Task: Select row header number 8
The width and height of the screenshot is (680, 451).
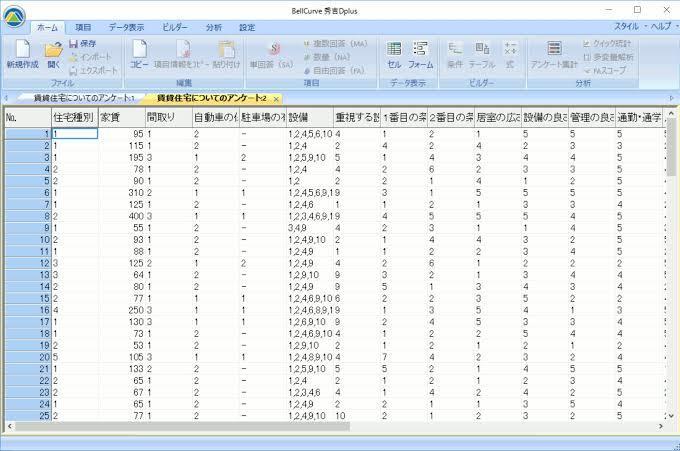Action: click(x=28, y=216)
